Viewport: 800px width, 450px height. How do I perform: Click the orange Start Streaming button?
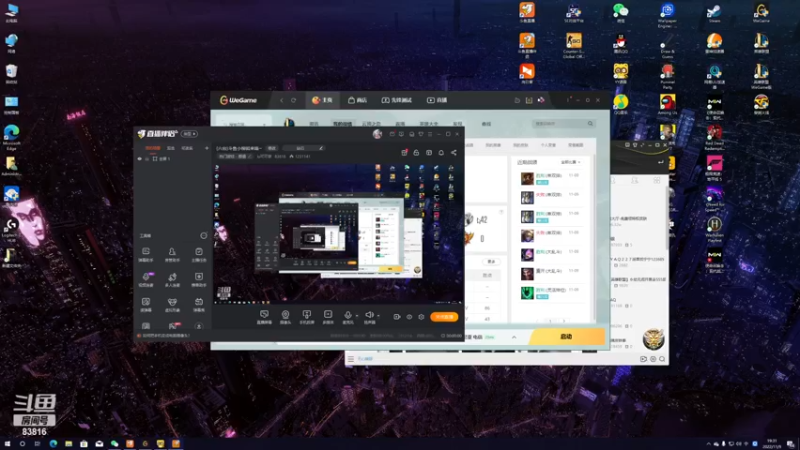pyautogui.click(x=444, y=317)
